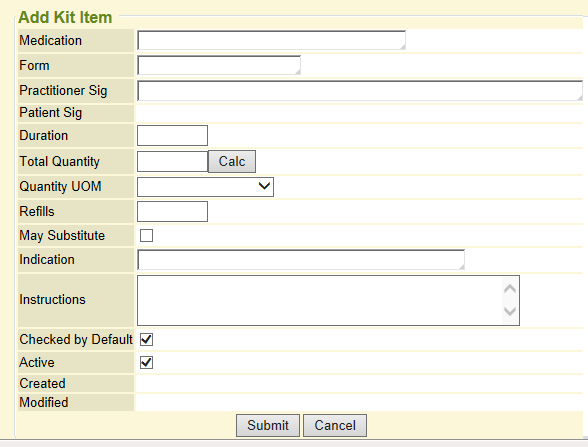Click the Instructions scroll up arrow
588x447 pixels.
point(510,289)
